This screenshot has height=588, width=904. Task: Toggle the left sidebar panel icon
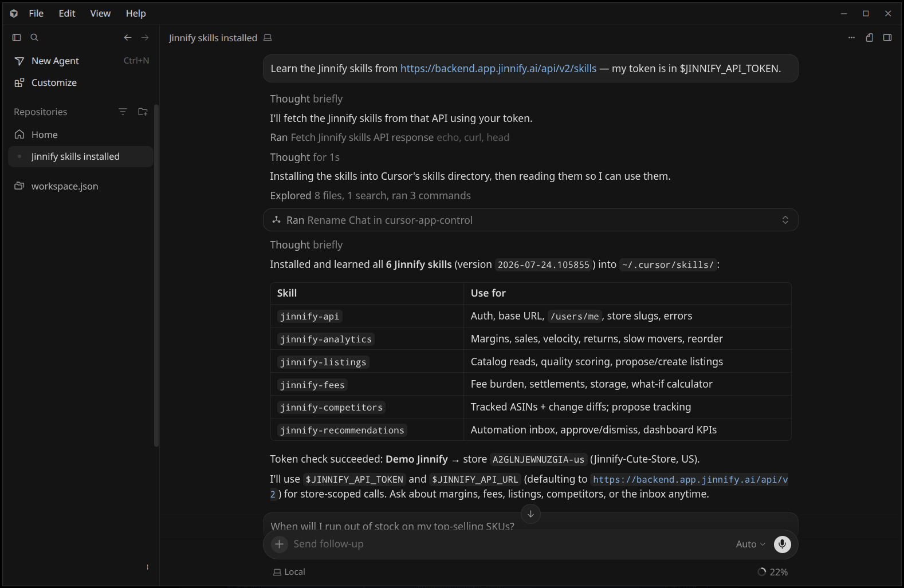(17, 37)
